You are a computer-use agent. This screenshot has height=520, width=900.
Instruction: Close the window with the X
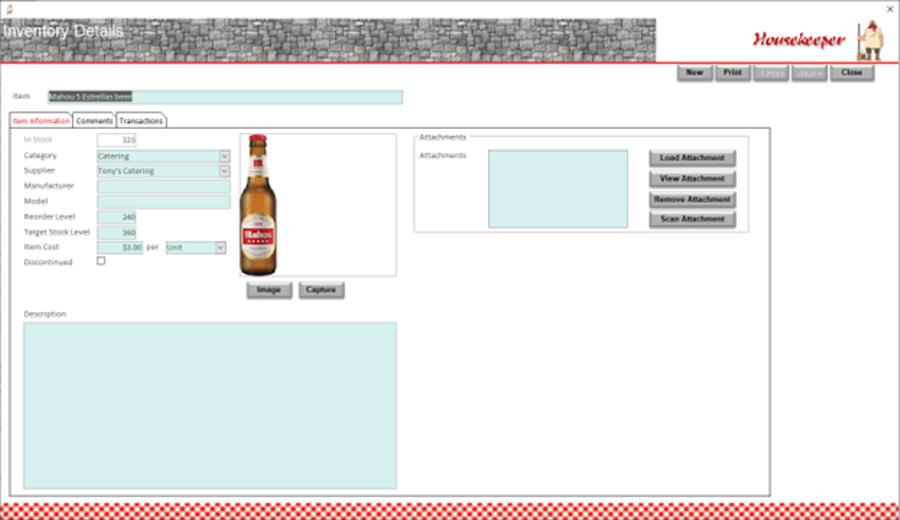point(890,9)
